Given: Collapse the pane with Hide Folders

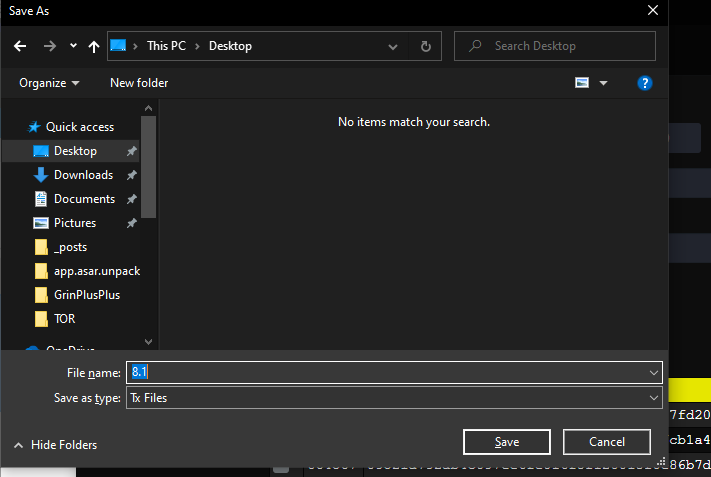Looking at the screenshot, I should point(55,445).
